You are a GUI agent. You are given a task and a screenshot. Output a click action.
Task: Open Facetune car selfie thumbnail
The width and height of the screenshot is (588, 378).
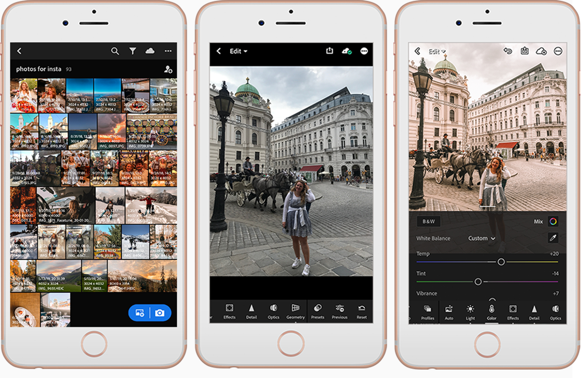point(66,205)
